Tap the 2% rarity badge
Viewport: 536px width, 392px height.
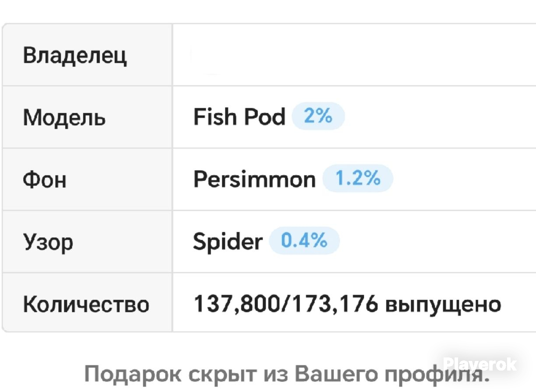point(318,117)
